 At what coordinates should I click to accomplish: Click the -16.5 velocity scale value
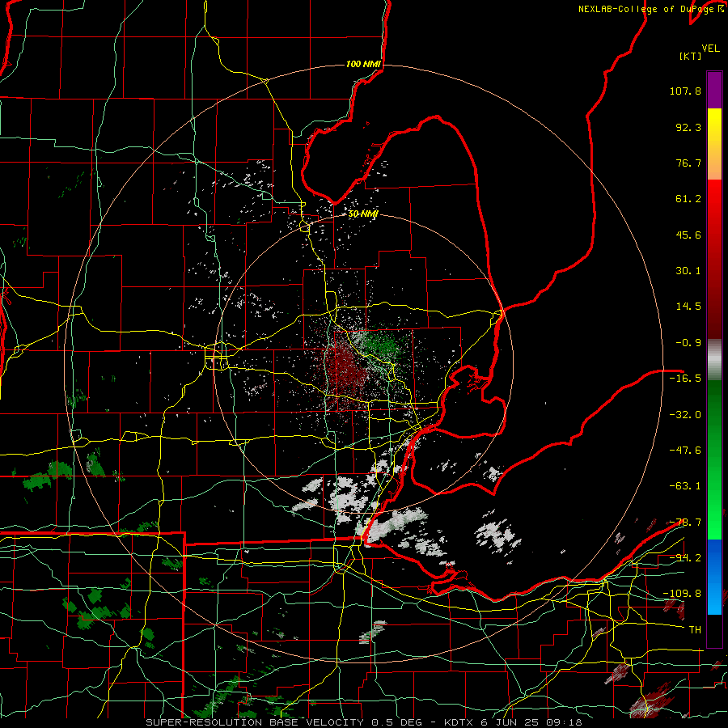point(685,379)
